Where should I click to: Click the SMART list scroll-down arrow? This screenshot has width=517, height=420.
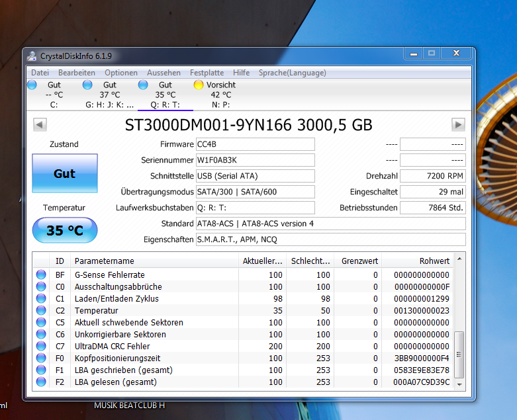coord(459,384)
